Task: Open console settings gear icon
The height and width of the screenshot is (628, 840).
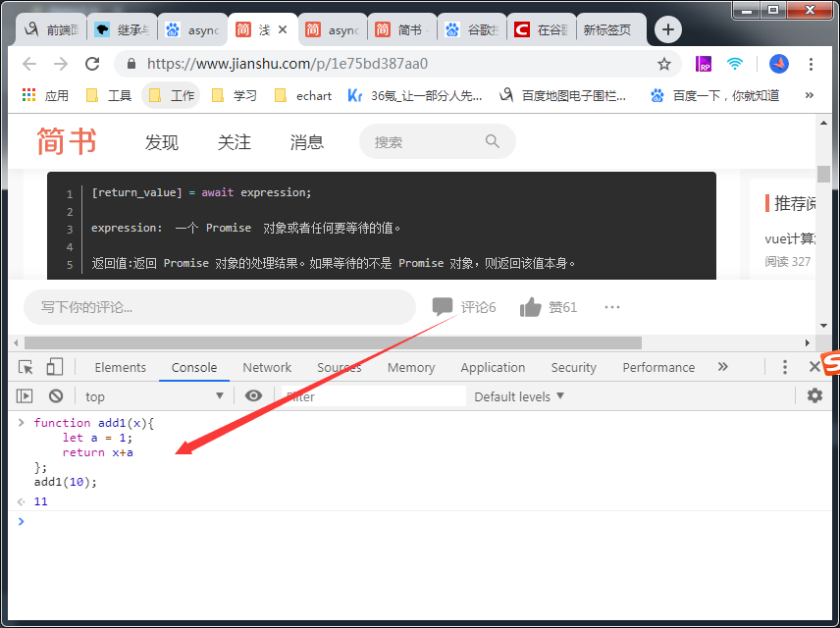Action: (814, 396)
